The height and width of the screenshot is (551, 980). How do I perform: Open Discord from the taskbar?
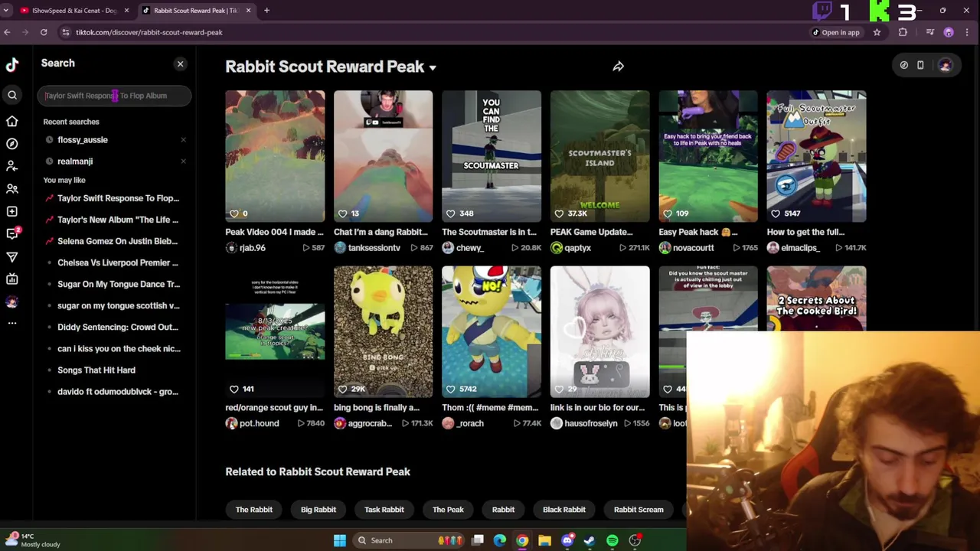tap(567, 540)
